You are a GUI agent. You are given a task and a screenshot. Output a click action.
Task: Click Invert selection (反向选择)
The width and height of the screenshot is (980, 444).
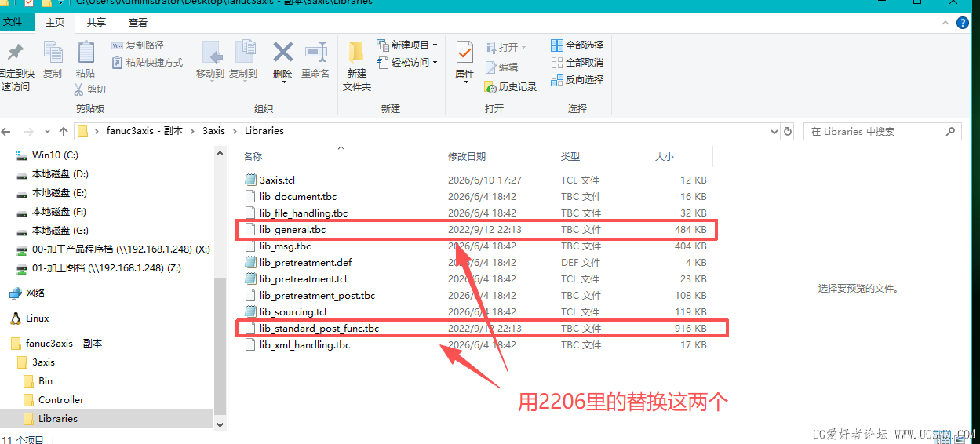(577, 80)
